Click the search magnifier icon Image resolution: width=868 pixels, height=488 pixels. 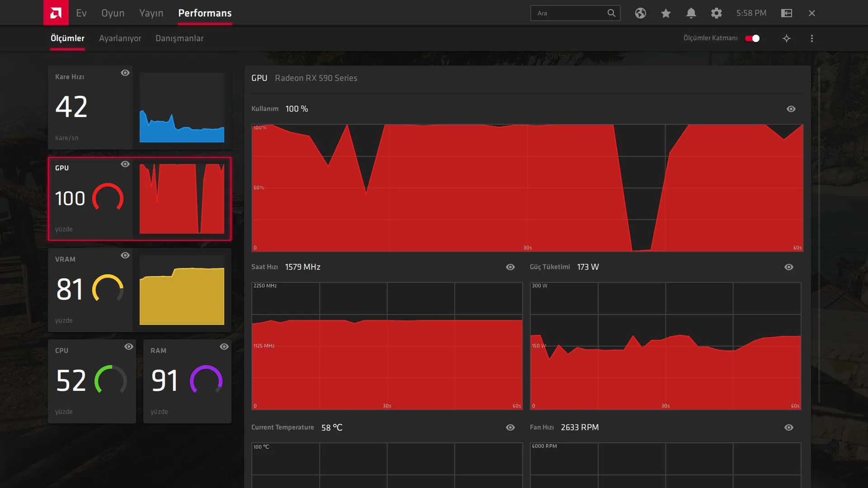[x=611, y=13]
